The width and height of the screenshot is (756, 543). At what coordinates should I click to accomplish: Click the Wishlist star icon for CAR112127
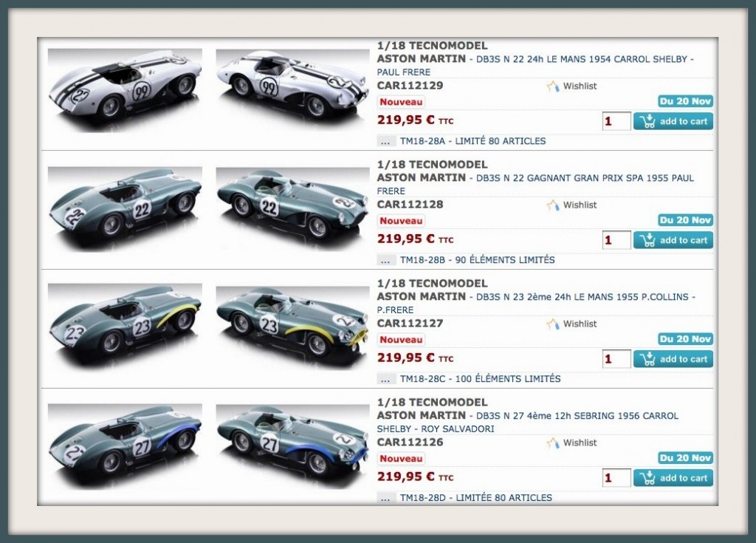552,324
